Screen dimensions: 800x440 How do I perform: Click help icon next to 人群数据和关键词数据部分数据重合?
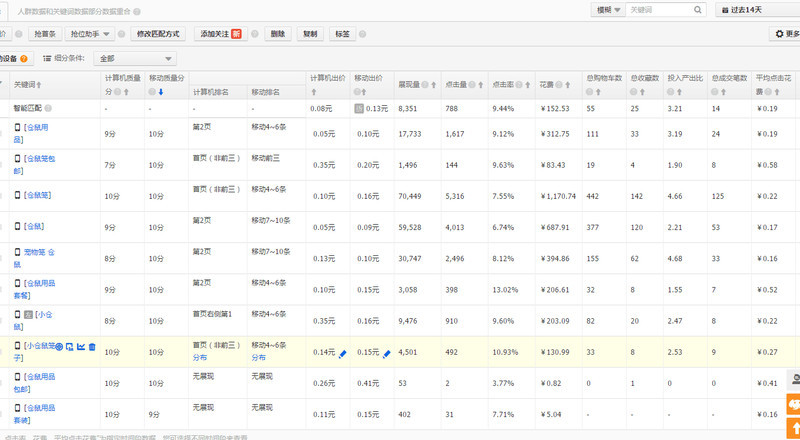point(137,11)
